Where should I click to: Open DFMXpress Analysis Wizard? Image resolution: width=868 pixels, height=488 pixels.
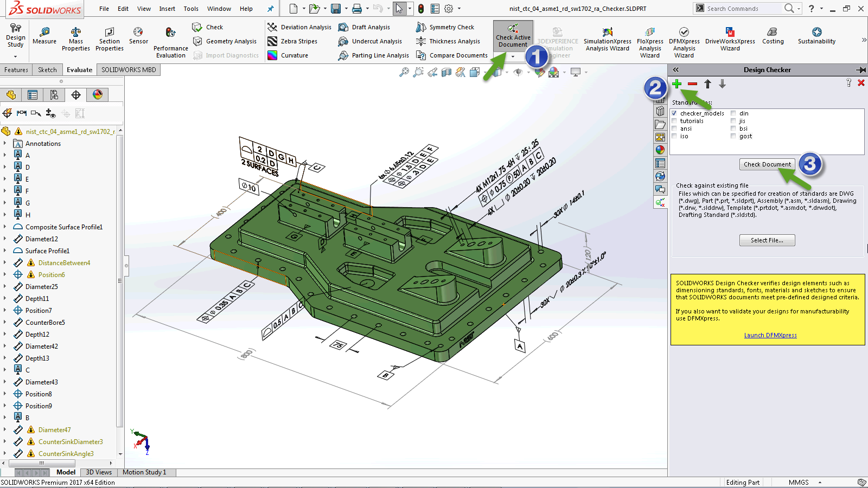click(x=684, y=42)
